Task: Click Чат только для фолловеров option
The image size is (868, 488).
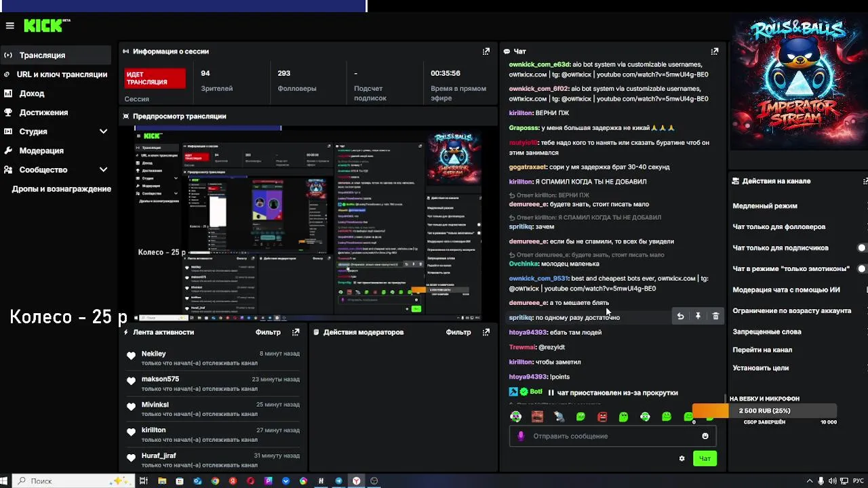Action: 779,227
